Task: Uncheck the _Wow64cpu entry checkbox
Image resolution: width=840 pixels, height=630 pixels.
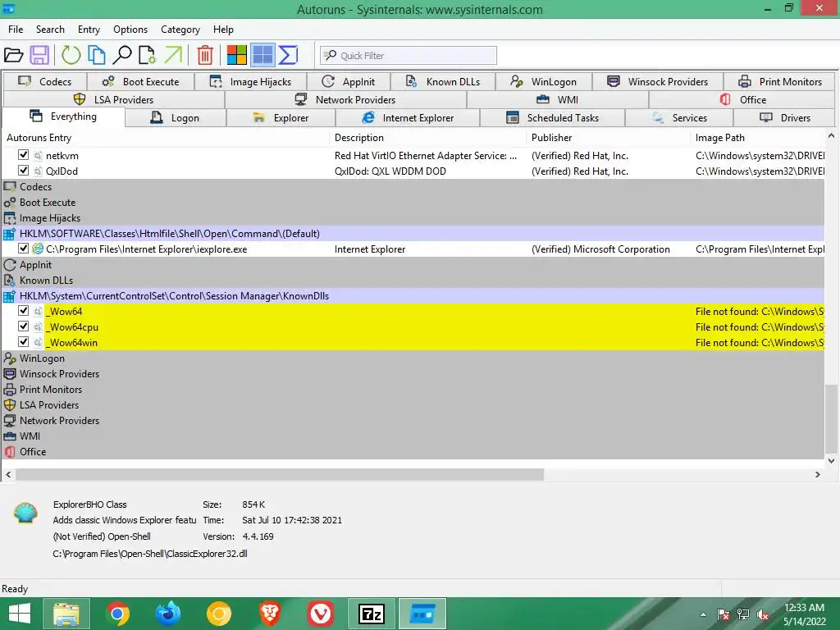Action: 23,326
